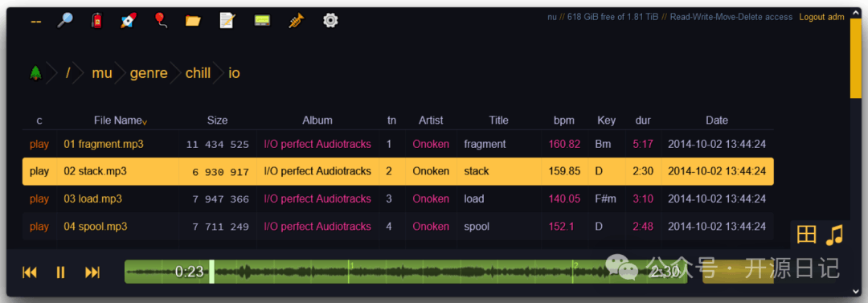Seek within the green waveform progress bar
868x303 pixels.
click(x=406, y=272)
